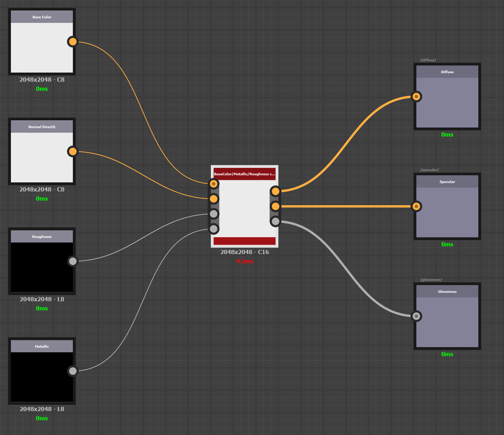This screenshot has height=435, width=504.
Task: Select the Normal DirectX output connector
Action: click(73, 151)
